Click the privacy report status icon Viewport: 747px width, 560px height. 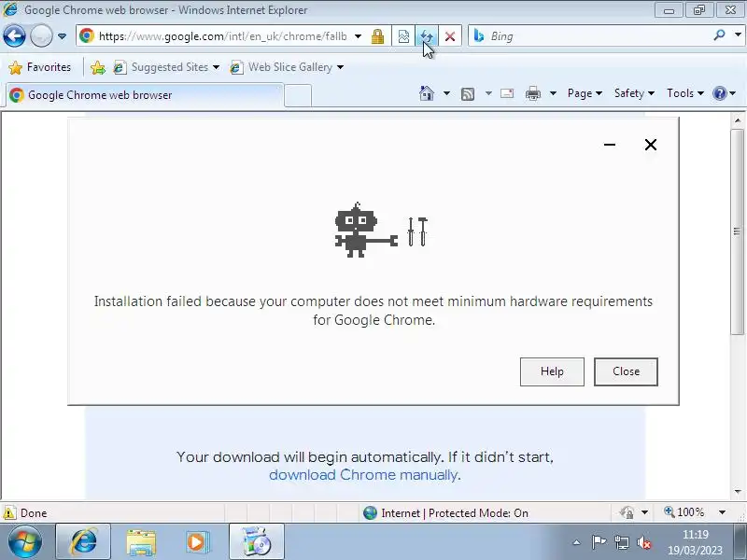pyautogui.click(x=627, y=512)
